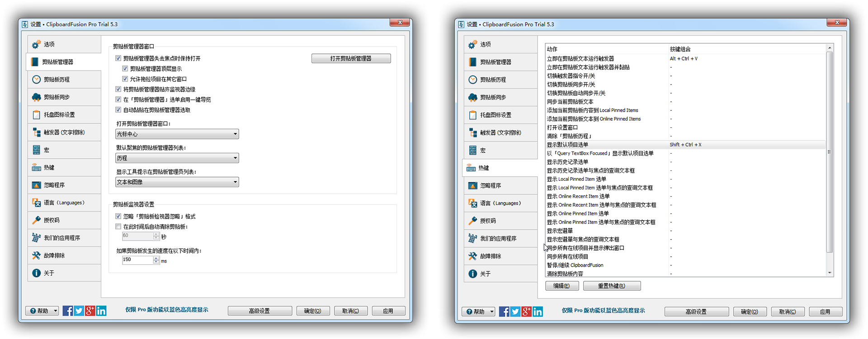868x339 pixels.
Task: Toggle 允许拖拉项目在其它窗口 checkbox
Action: point(125,79)
